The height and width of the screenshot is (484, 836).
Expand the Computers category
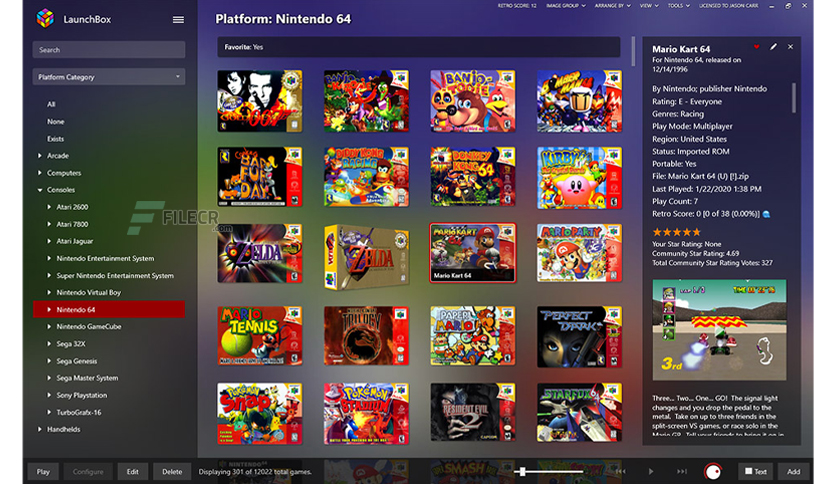(x=40, y=173)
